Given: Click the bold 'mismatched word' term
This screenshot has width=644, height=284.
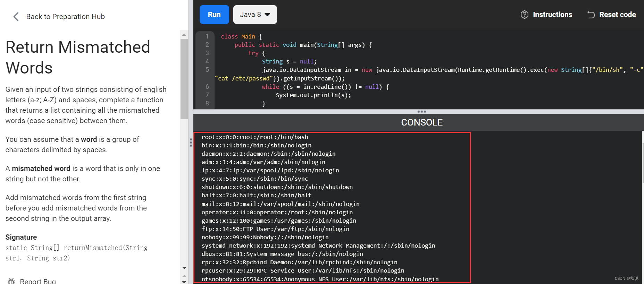Looking at the screenshot, I should click(41, 169).
